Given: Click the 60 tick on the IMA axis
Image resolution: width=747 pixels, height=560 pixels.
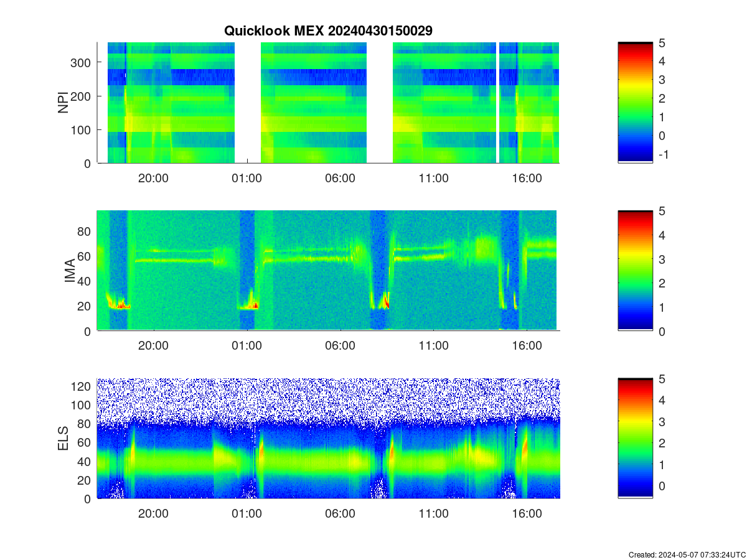Looking at the screenshot, I should (x=85, y=256).
